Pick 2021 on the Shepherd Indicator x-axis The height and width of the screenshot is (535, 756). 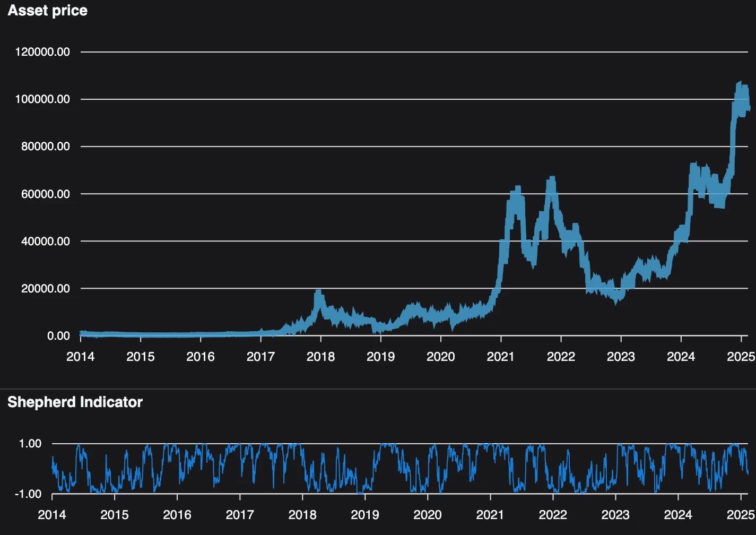click(490, 515)
